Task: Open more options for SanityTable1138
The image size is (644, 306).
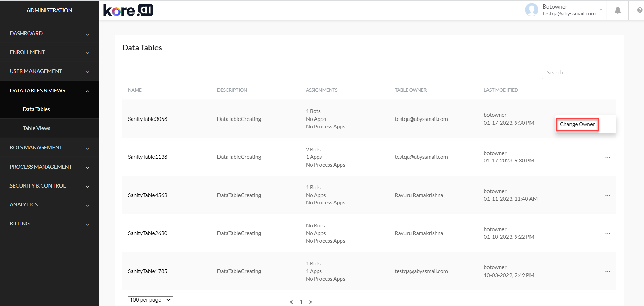Action: point(608,157)
